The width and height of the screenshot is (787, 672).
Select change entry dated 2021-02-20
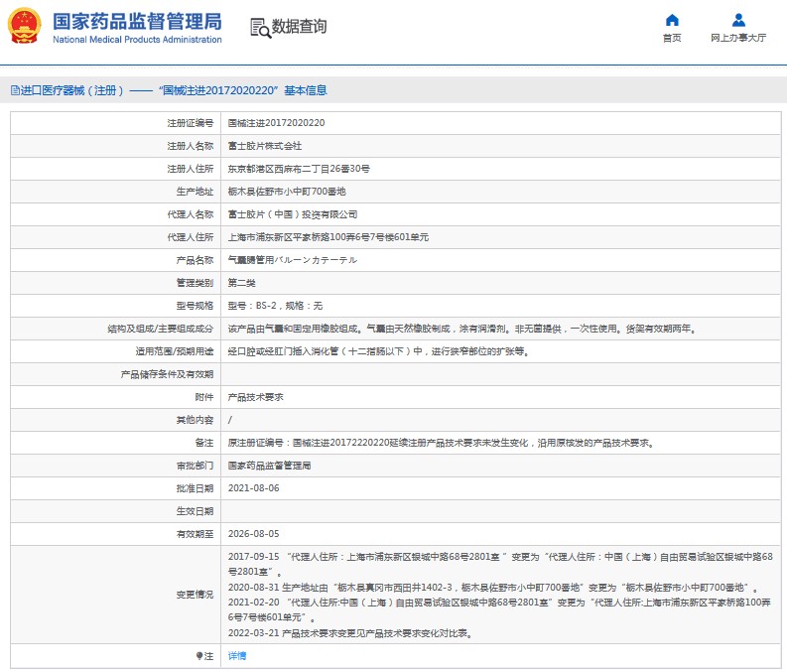tap(499, 609)
